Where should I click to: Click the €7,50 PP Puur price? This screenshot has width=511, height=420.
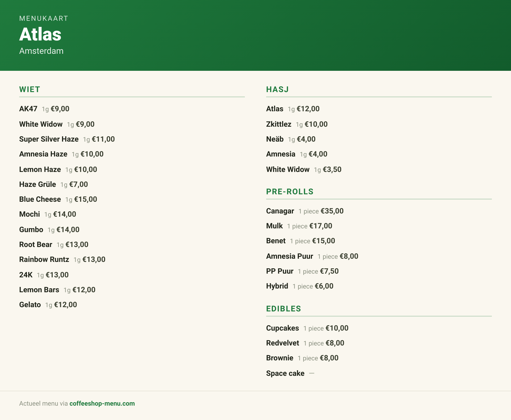click(x=329, y=271)
